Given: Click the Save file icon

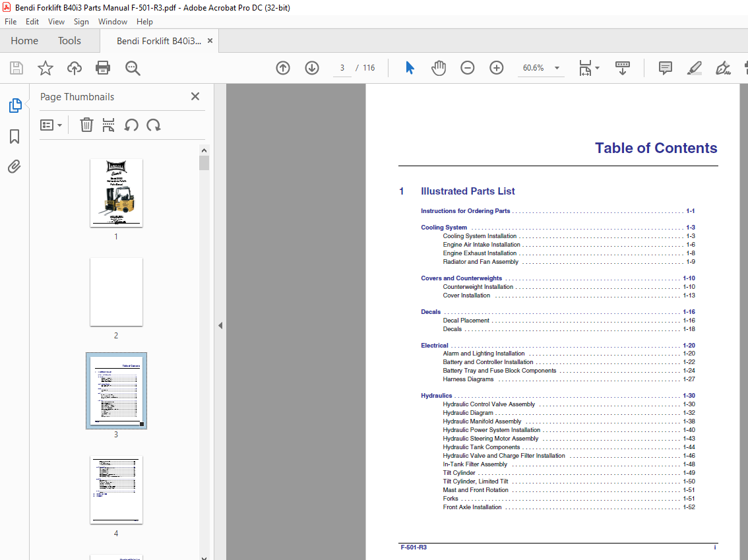Looking at the screenshot, I should click(16, 68).
